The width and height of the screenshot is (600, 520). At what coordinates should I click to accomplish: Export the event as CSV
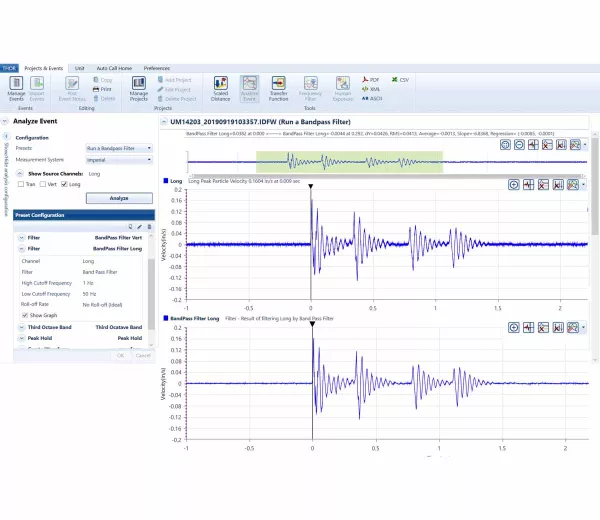400,80
